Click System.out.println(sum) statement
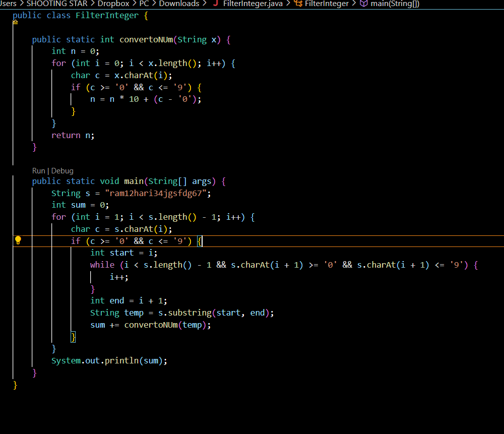This screenshot has width=504, height=434. point(109,361)
